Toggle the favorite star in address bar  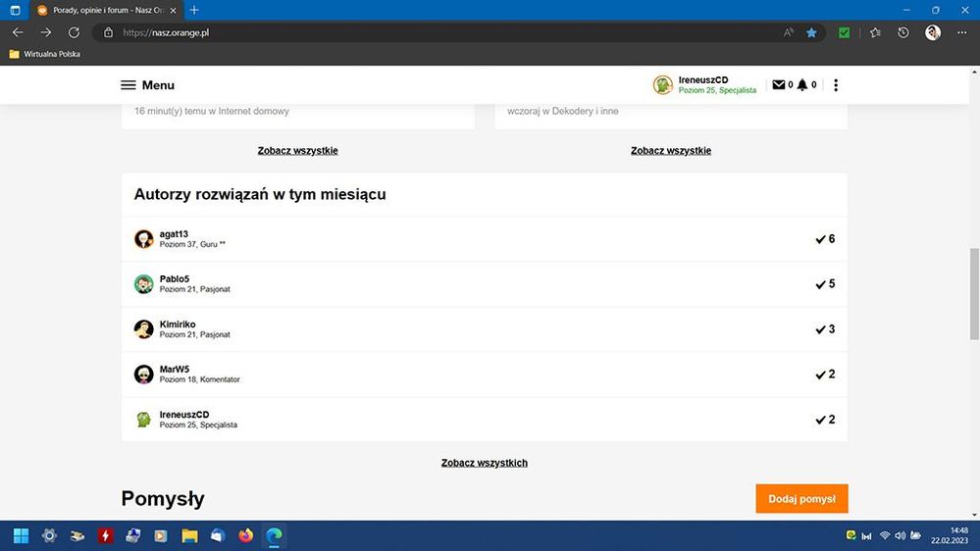pyautogui.click(x=811, y=32)
